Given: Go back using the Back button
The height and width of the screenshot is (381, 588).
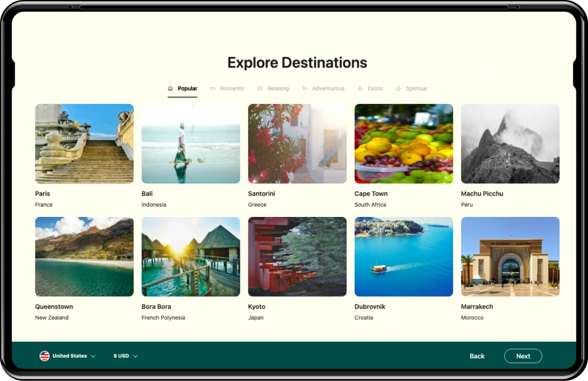Looking at the screenshot, I should point(477,356).
